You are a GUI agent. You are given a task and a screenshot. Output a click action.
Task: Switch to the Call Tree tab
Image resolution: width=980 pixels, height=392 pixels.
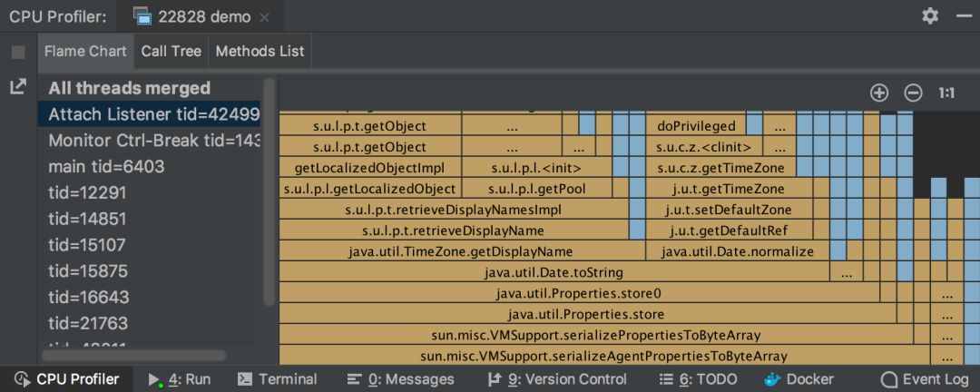click(171, 51)
